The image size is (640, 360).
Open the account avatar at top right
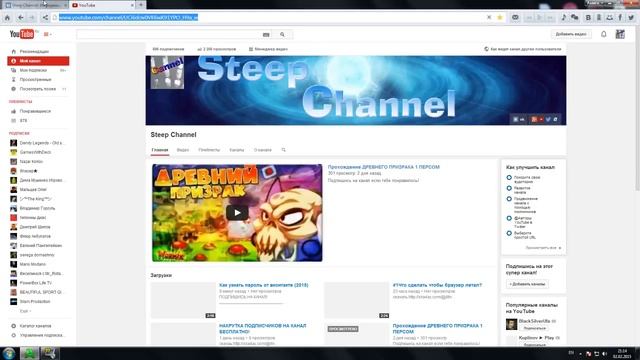[620, 34]
